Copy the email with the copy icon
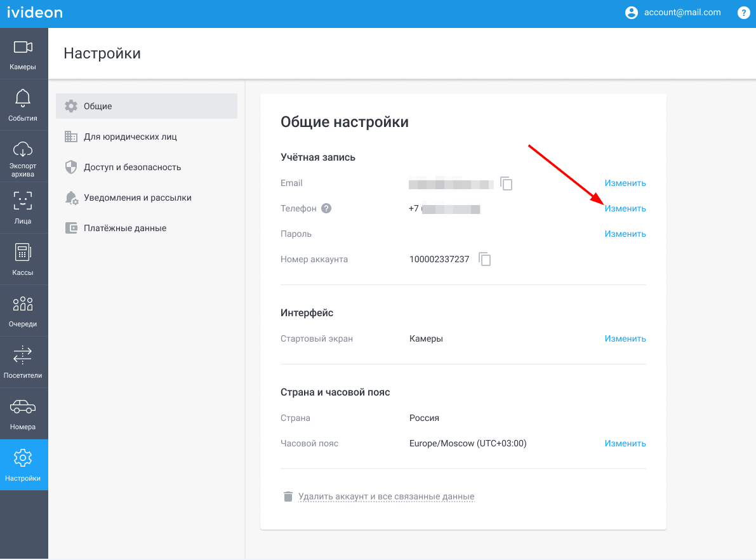The width and height of the screenshot is (756, 560). click(507, 183)
